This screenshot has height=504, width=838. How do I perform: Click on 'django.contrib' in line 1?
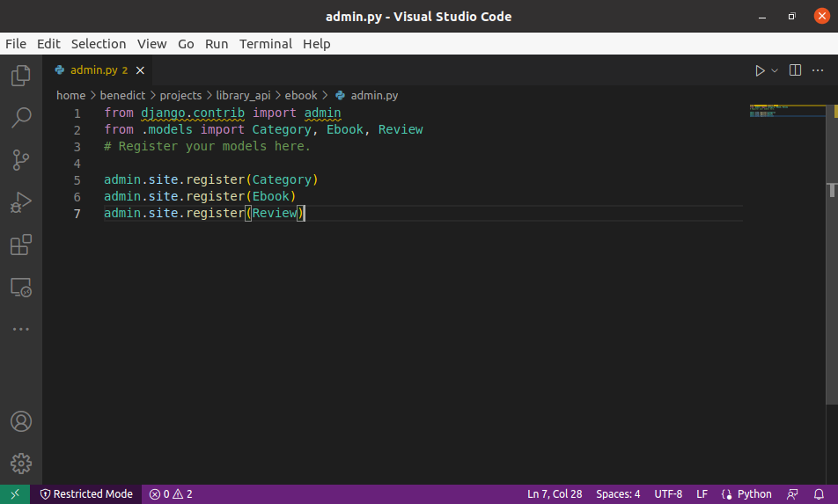coord(193,113)
